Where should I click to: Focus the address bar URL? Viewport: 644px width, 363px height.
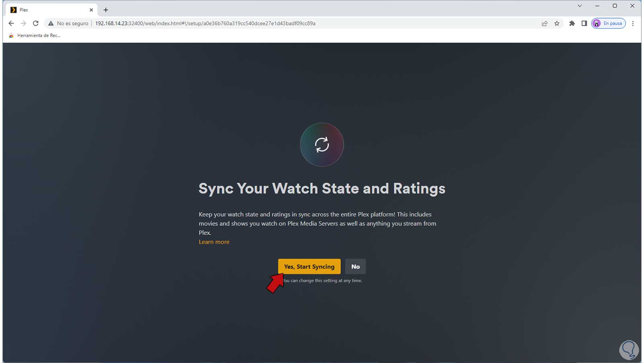[205, 23]
